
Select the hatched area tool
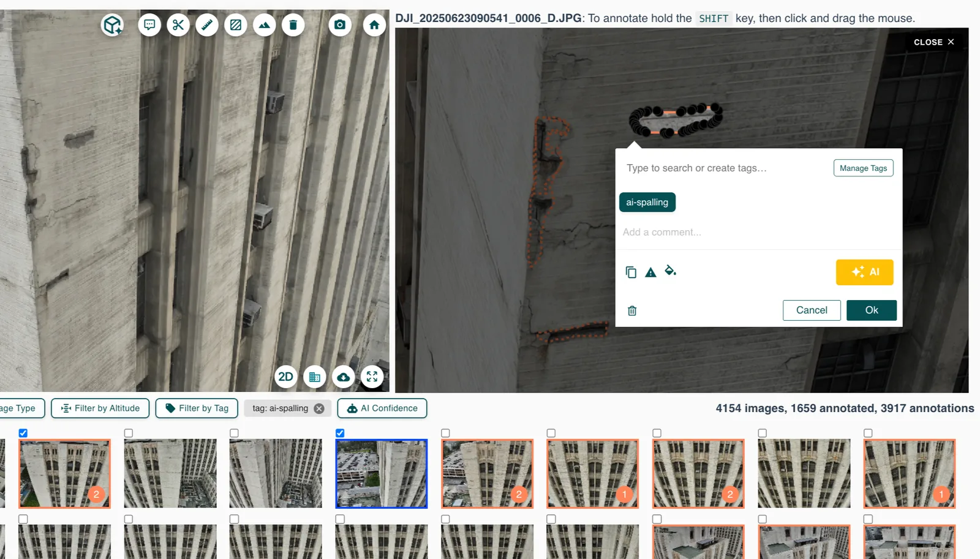(236, 25)
